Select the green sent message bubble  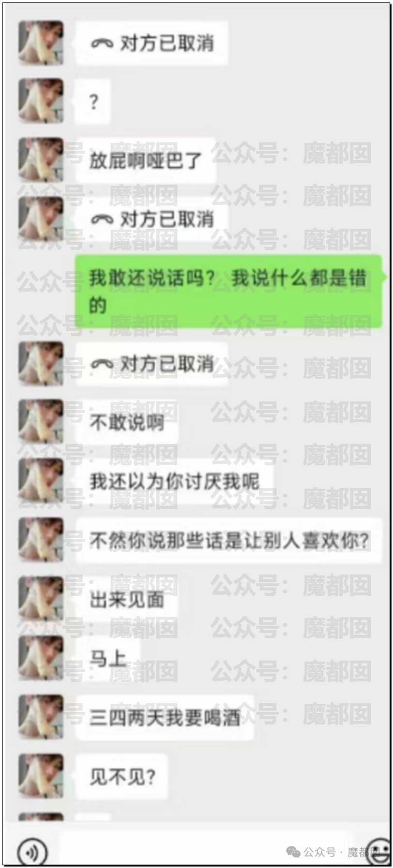[x=229, y=291]
